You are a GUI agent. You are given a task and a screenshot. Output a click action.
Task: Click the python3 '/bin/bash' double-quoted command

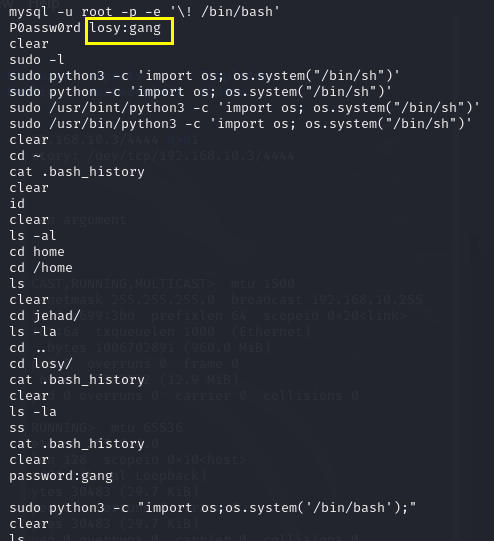pyautogui.click(x=213, y=508)
